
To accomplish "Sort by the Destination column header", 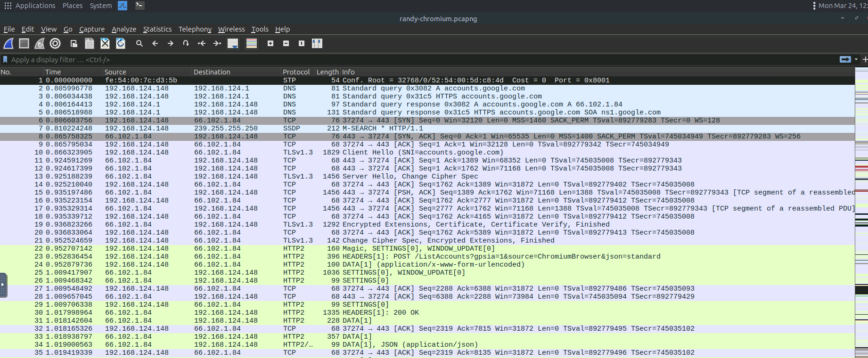I will (x=237, y=72).
